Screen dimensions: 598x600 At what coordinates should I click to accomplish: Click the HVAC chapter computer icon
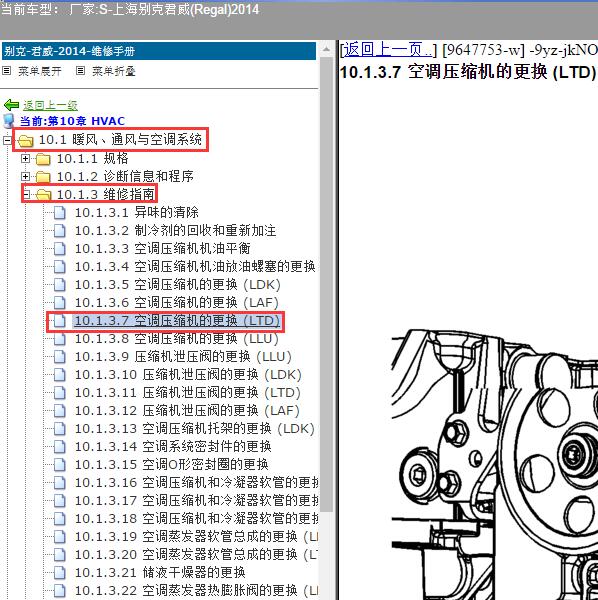point(8,121)
